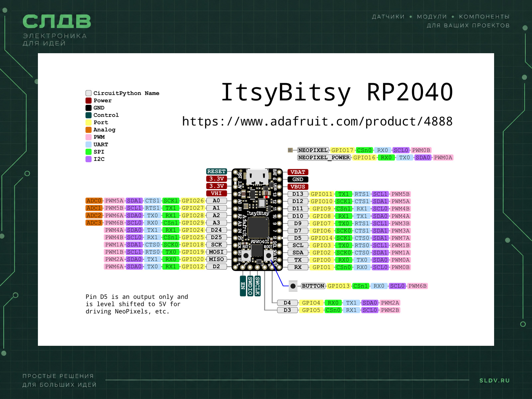This screenshot has width=532, height=399.
Task: Click the PWM7A label in D5 row
Action: pos(401,238)
